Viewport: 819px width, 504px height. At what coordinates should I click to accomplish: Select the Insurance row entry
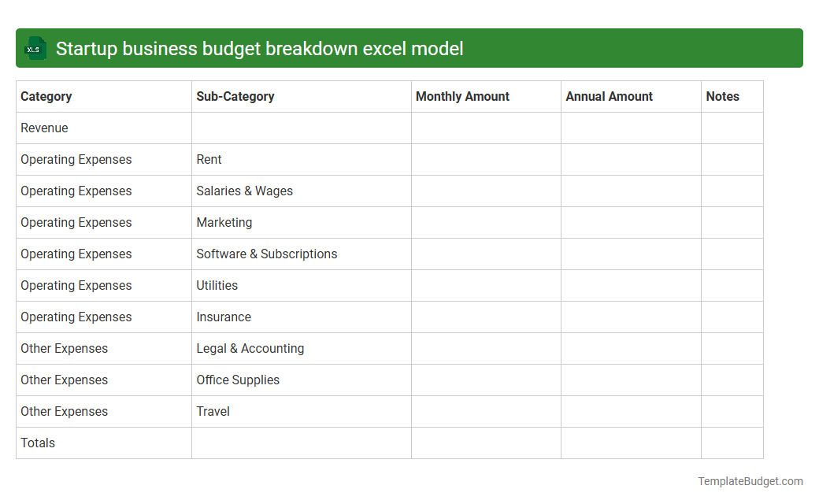(224, 317)
